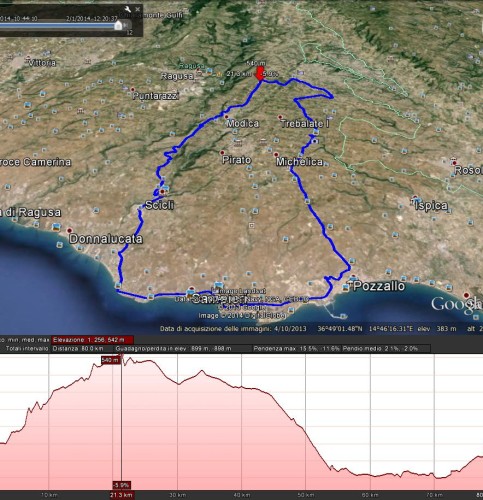Image resolution: width=483 pixels, height=500 pixels.
Task: Click the Pirato placemark dot
Action: pyautogui.click(x=222, y=153)
